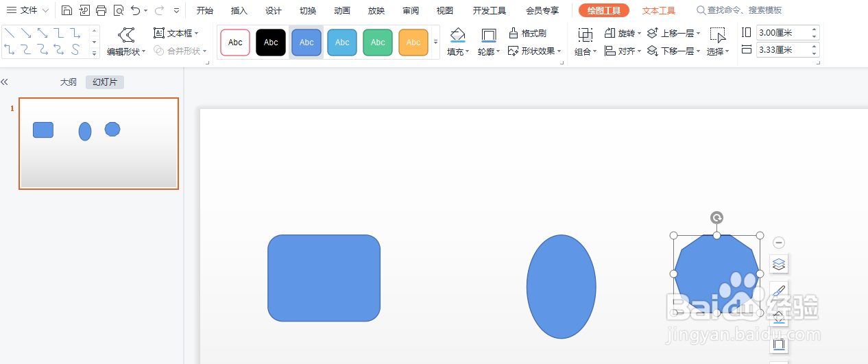Image resolution: width=868 pixels, height=364 pixels.
Task: Apply the orange Abc shape style
Action: point(413,43)
